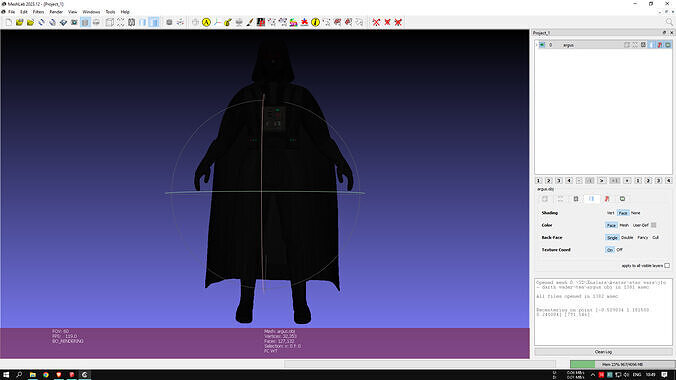Toggle red icon in argus layer row
The width and height of the screenshot is (676, 380).
(660, 45)
